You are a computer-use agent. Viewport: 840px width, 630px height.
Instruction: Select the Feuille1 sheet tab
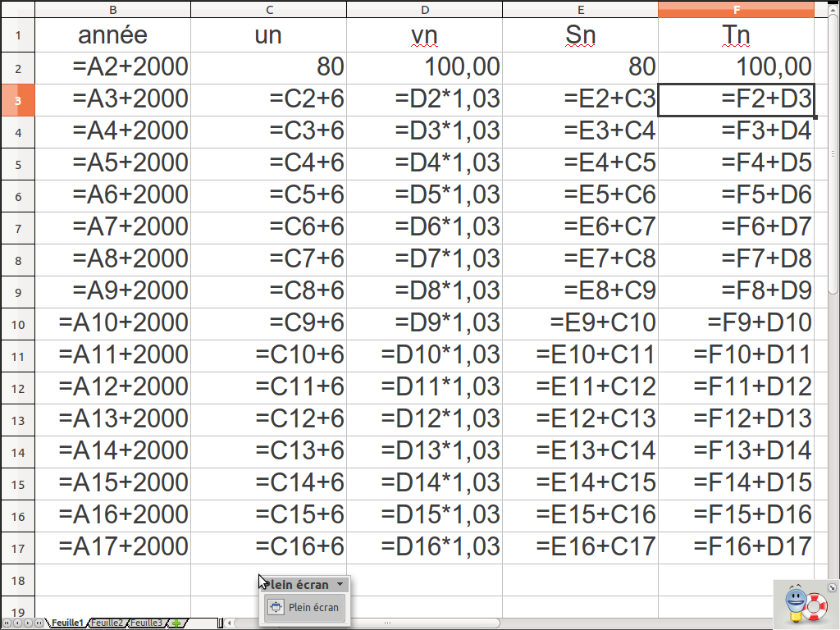coord(67,623)
